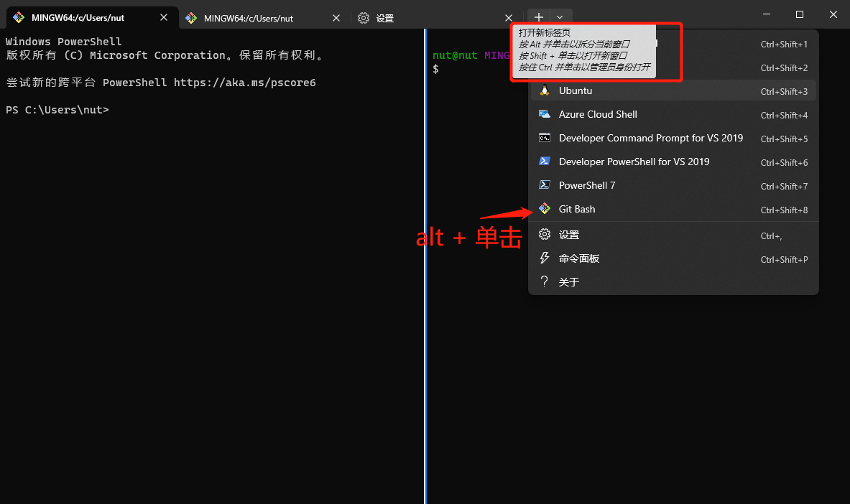
Task: Close the second MINGW64 tab
Action: pos(336,18)
